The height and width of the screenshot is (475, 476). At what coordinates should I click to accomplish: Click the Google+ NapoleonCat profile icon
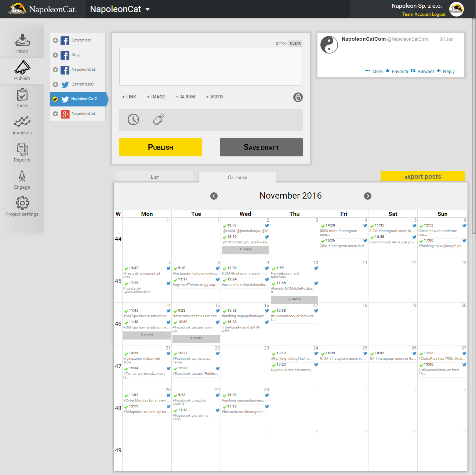[65, 114]
